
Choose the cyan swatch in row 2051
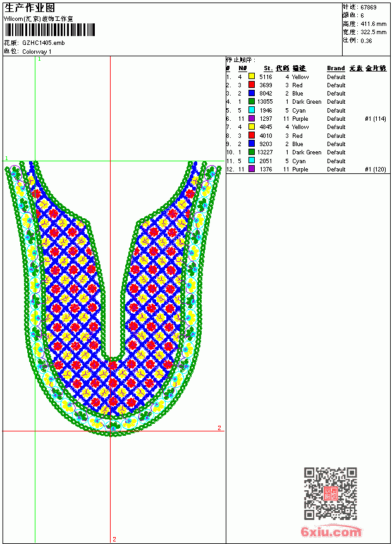point(252,161)
